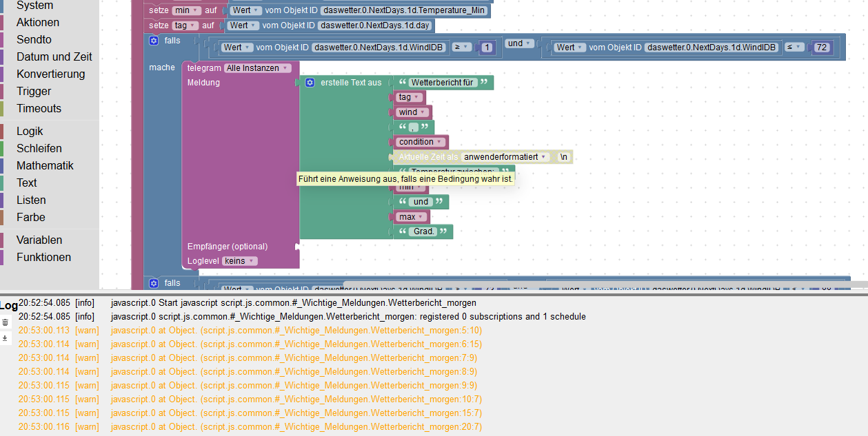The height and width of the screenshot is (436, 868).
Task: Edit the number field showing 72
Action: click(820, 48)
